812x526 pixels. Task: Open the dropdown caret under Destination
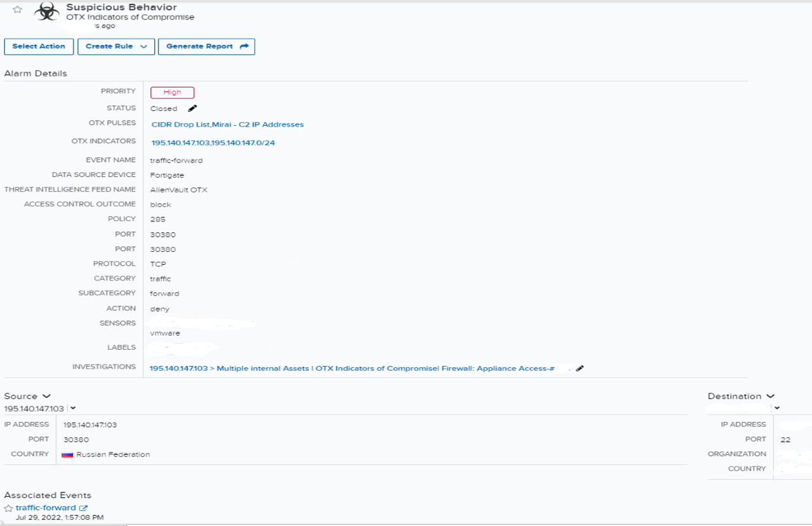pos(776,408)
